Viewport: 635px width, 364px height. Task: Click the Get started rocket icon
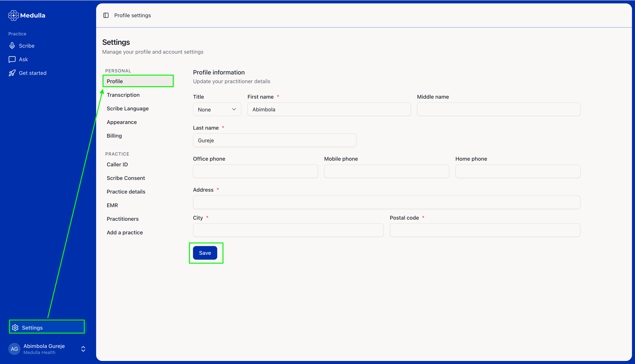pyautogui.click(x=12, y=73)
